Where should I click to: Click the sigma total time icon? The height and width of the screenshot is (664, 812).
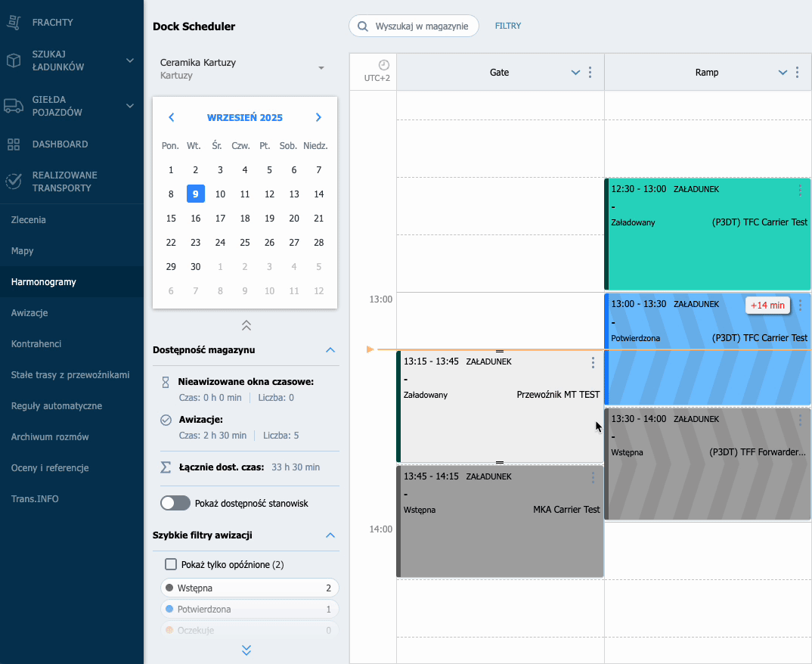tap(166, 467)
